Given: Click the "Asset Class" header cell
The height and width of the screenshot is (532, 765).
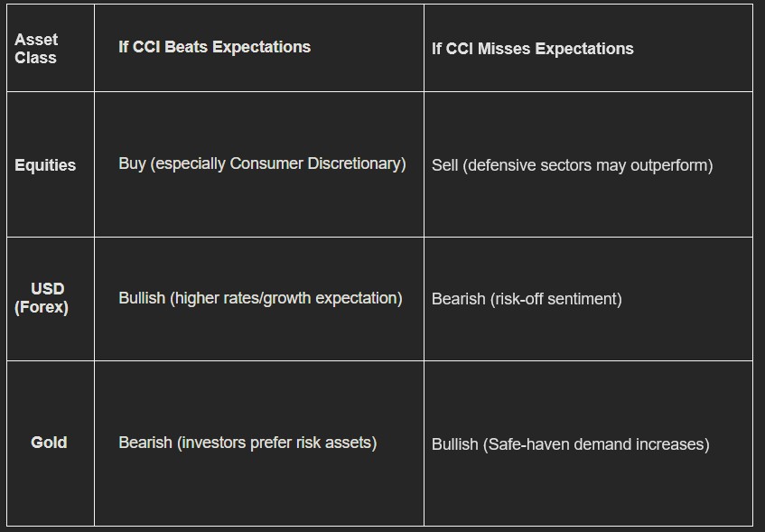Looking at the screenshot, I should coord(36,49).
